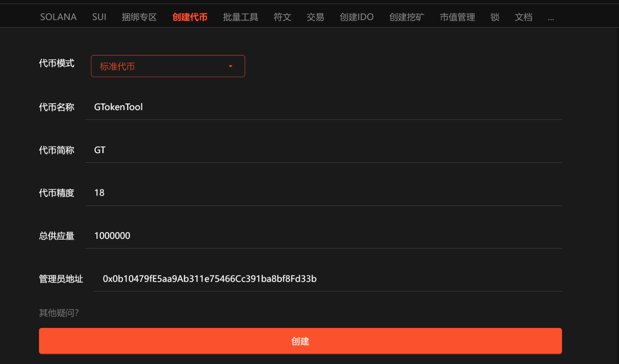Focus the 总供应量 field with 1000000
Viewport: 619px width, 364px height.
click(x=324, y=236)
